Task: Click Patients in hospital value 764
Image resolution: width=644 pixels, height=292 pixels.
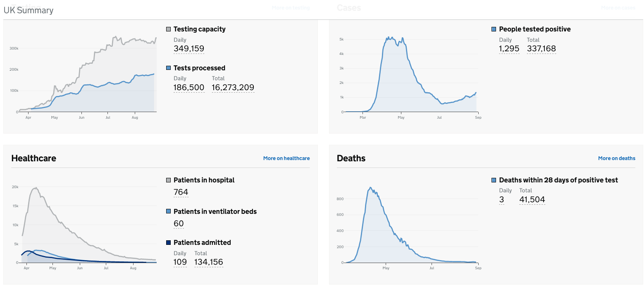Action: click(181, 192)
